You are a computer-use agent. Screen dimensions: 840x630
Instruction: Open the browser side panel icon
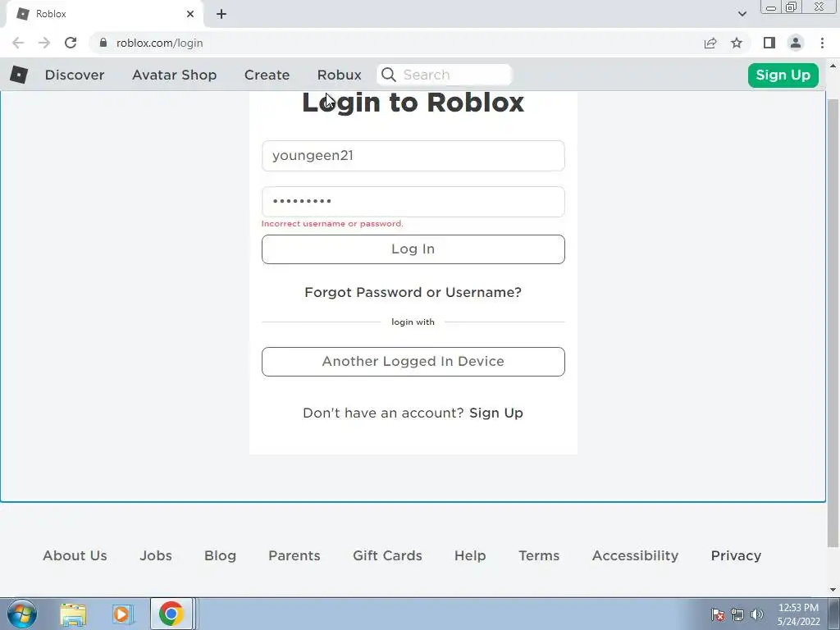(x=769, y=43)
